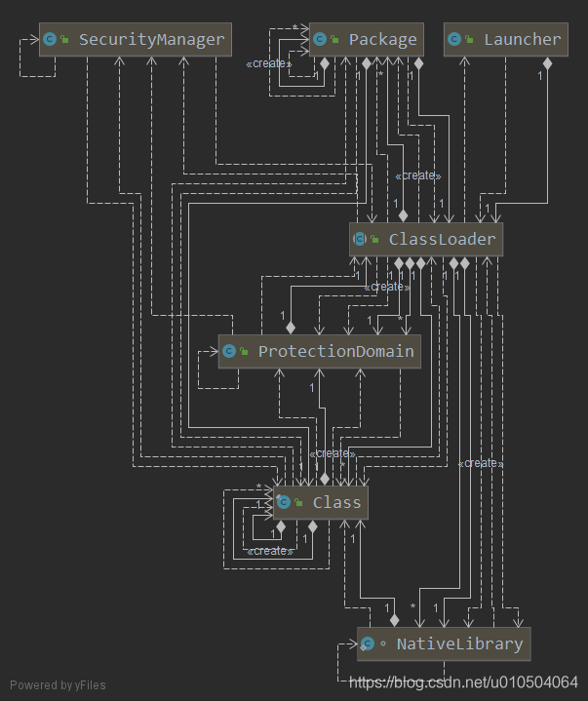Select the SecurityManager class node
Image resolution: width=588 pixels, height=701 pixels.
136,39
